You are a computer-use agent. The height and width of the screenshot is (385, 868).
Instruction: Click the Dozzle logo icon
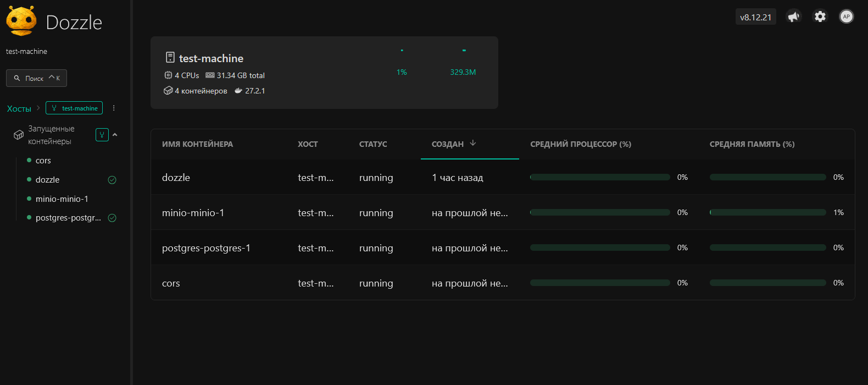(x=21, y=21)
